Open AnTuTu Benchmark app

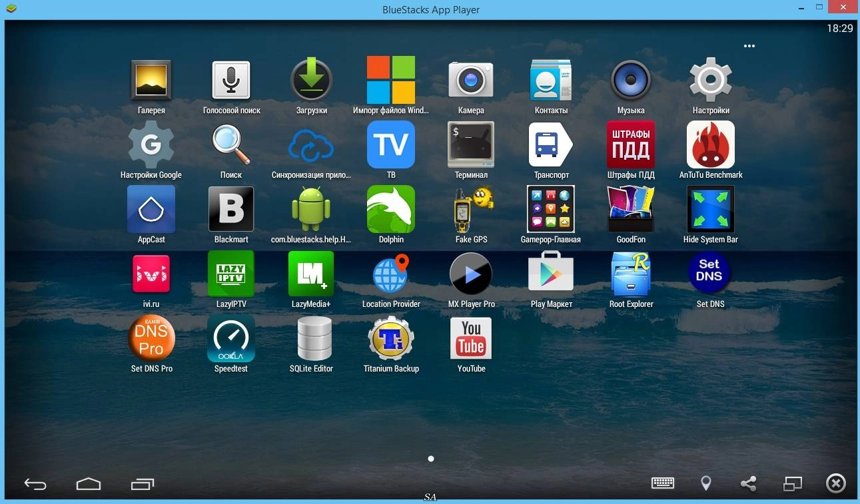tap(711, 144)
